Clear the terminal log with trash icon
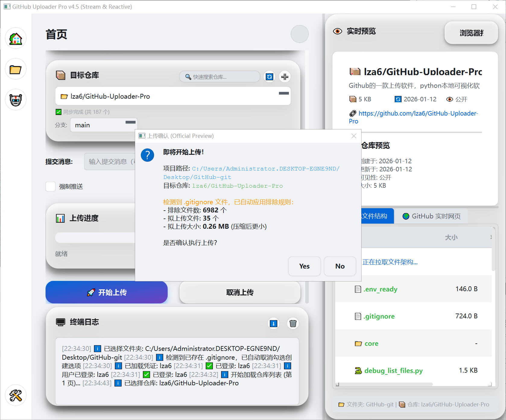506x420 pixels. tap(293, 323)
